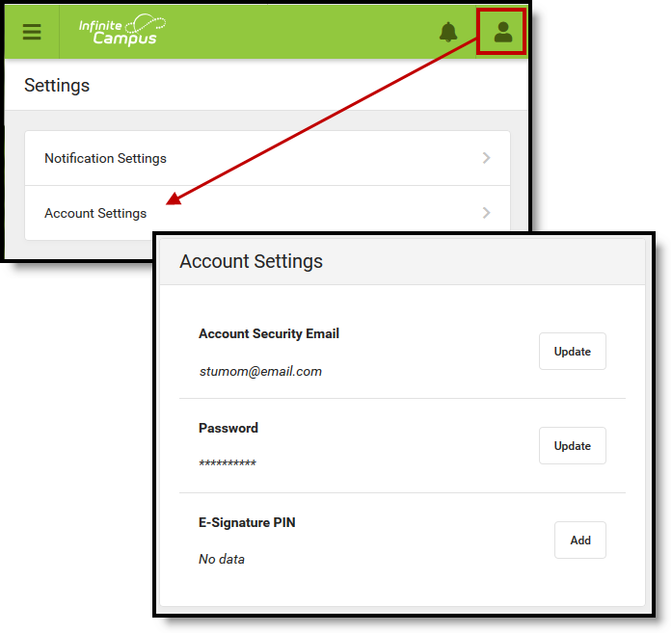
Task: Open the notifications bell icon
Action: coord(448,32)
